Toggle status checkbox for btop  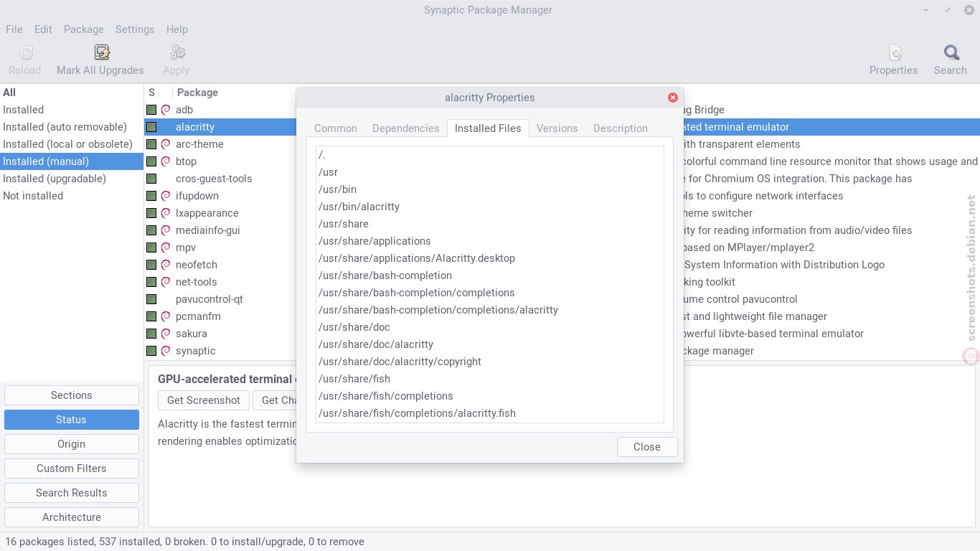[151, 161]
